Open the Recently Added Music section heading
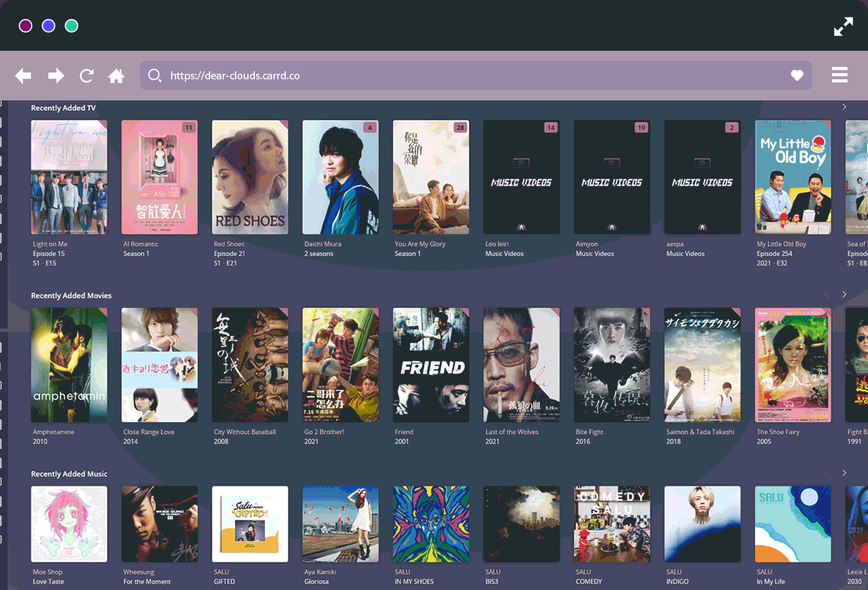 point(69,474)
